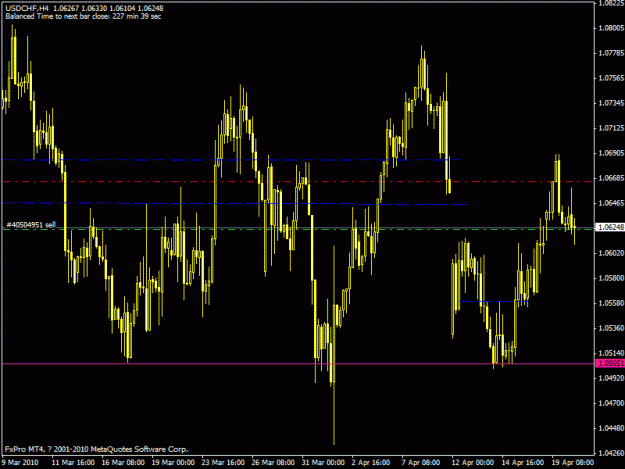This screenshot has width=625, height=469.
Task: Click the '11 Mar 16:00' time axis label
Action: [x=73, y=463]
